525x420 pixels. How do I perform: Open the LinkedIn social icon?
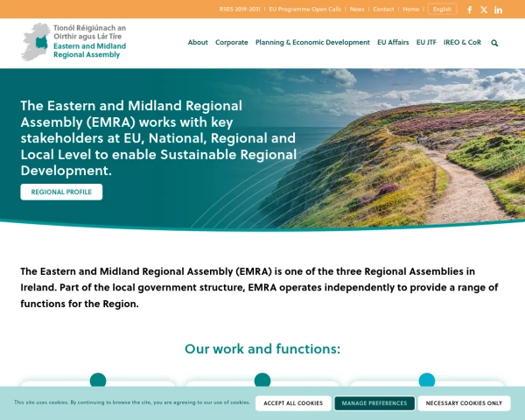(x=499, y=10)
